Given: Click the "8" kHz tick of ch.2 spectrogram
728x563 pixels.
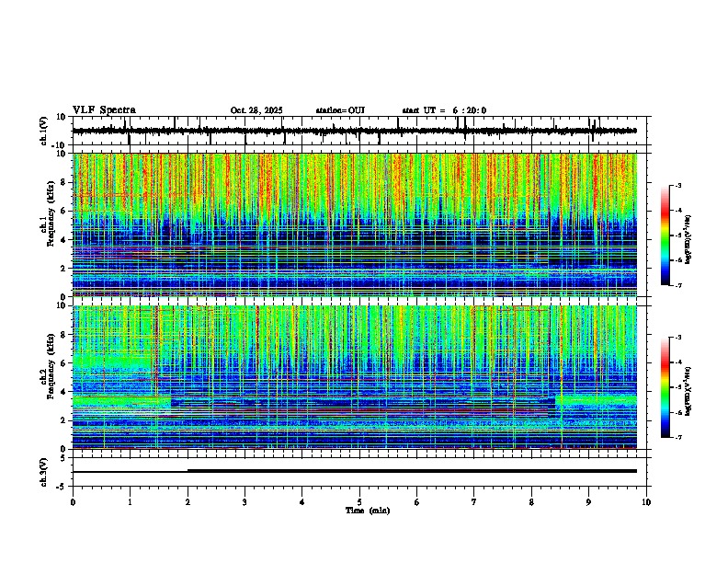Looking at the screenshot, I should [x=64, y=335].
